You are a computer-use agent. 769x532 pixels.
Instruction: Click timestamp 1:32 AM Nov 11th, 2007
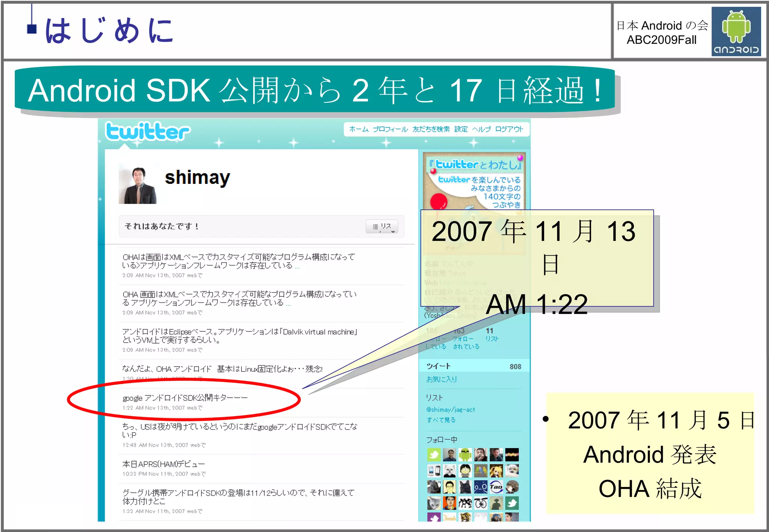pyautogui.click(x=154, y=511)
